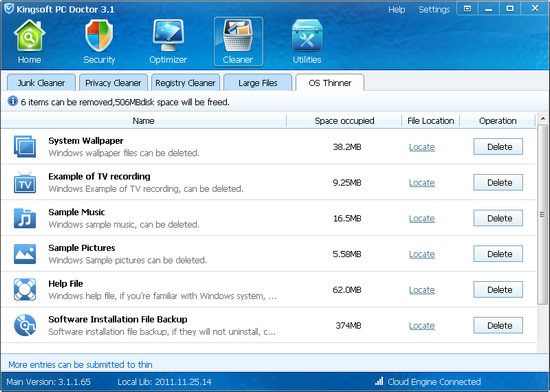Viewport: 550px width, 392px height.
Task: Click the 5.58MB size value
Action: [x=347, y=254]
